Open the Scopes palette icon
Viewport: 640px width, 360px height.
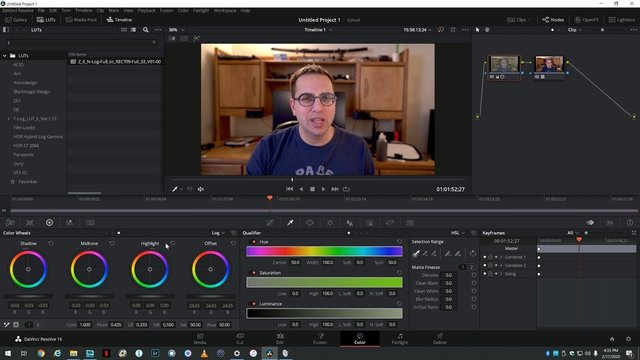tap(610, 222)
